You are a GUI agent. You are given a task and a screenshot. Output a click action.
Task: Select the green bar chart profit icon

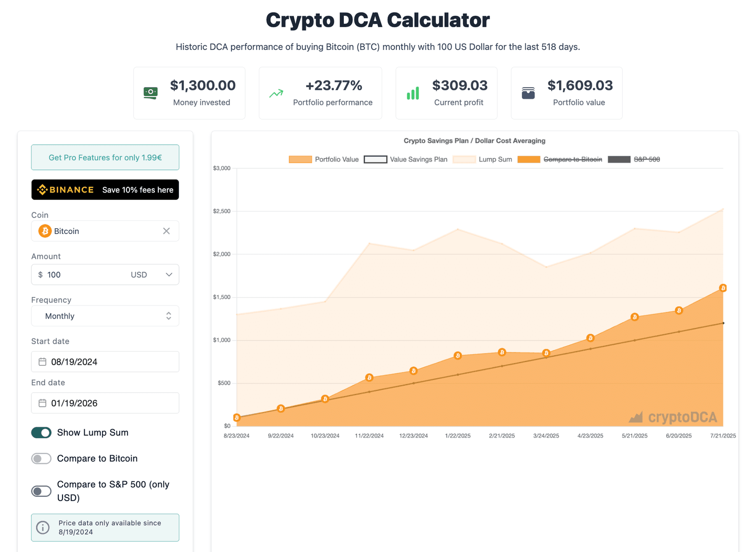413,92
